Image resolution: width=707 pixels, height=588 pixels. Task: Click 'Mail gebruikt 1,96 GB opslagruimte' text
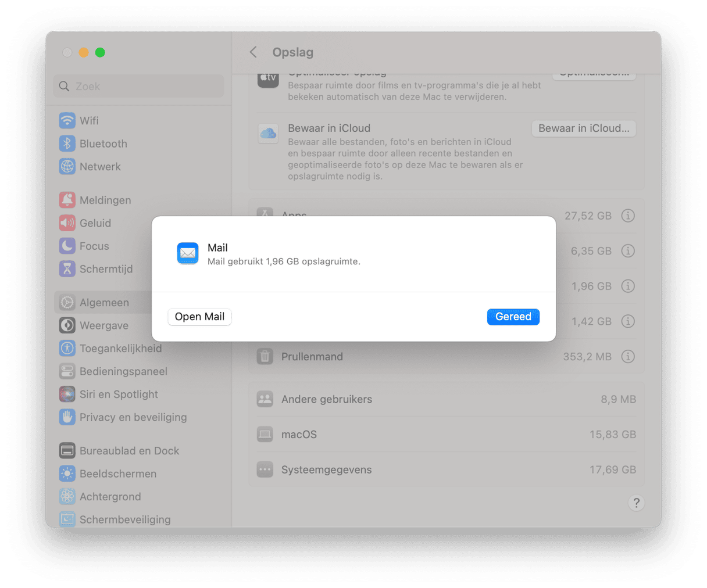[284, 261]
